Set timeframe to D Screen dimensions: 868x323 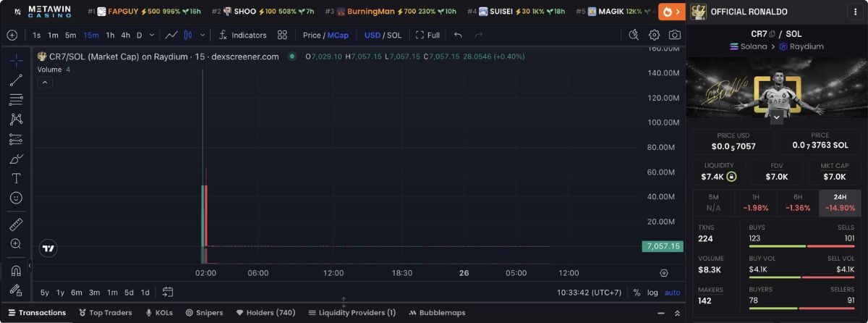[x=140, y=35]
